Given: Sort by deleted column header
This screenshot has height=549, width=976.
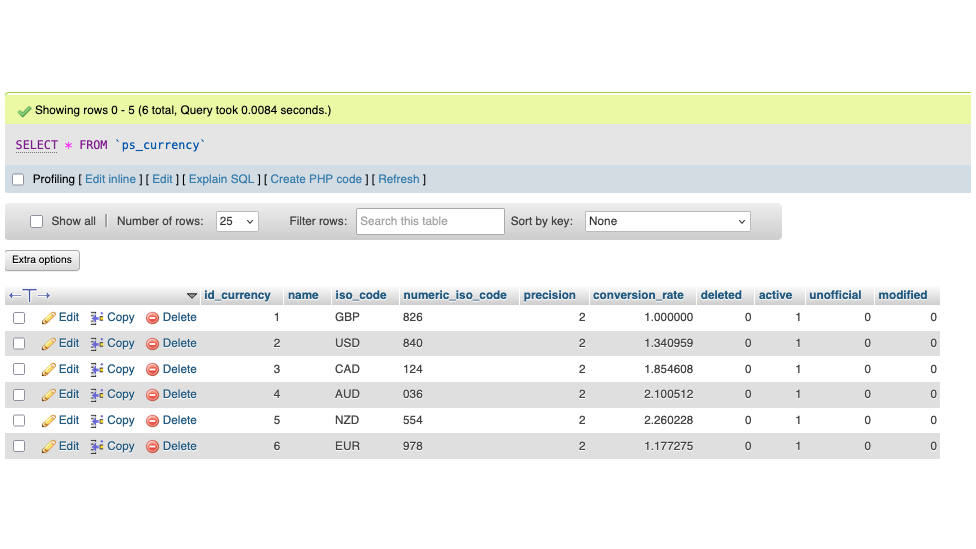Looking at the screenshot, I should (721, 295).
